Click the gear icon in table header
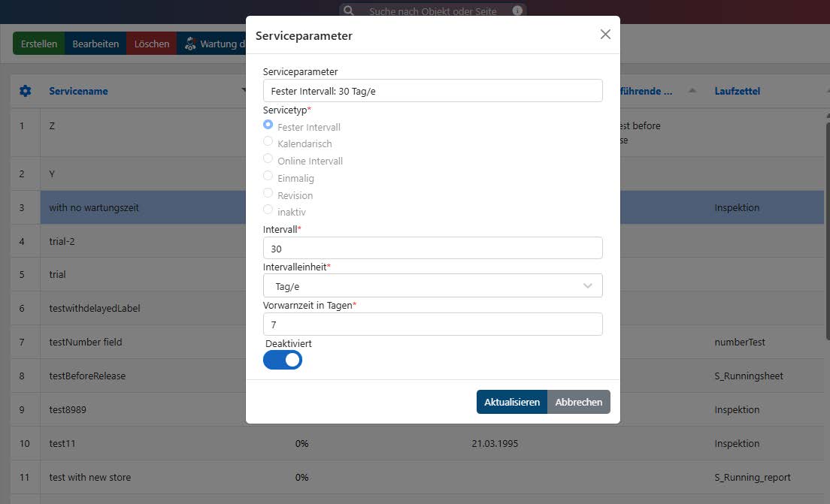The image size is (830, 504). [26, 91]
